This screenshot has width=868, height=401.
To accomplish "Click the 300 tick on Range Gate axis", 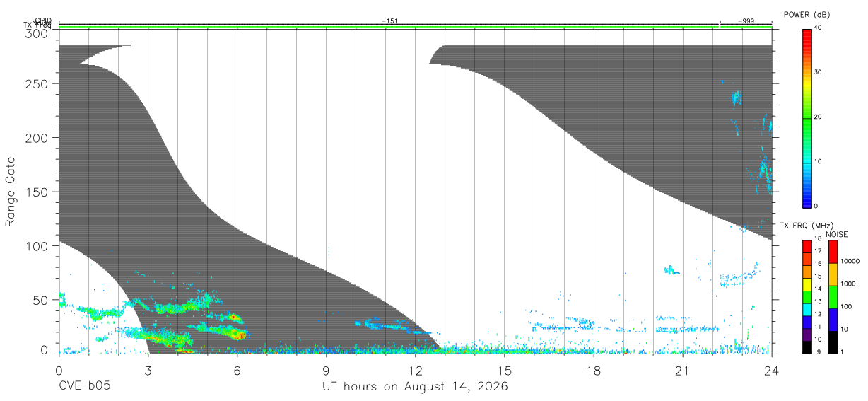I will point(38,33).
